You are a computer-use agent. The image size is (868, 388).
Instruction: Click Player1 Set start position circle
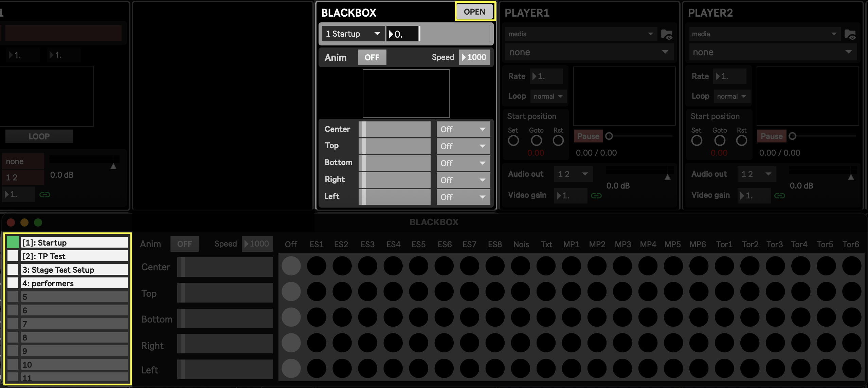513,140
